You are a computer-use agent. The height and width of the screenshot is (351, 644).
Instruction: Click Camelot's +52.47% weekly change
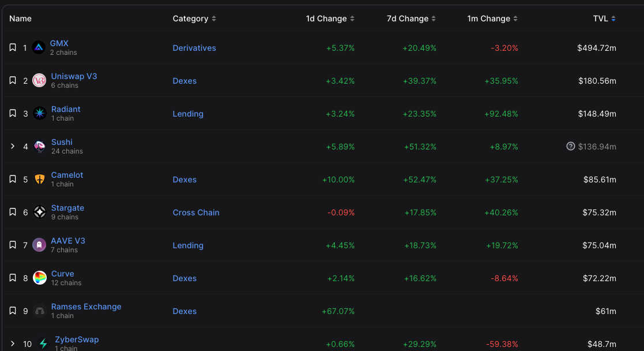pos(419,180)
